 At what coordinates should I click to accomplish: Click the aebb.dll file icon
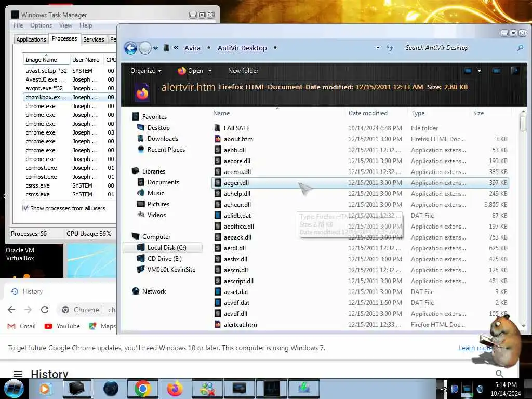click(218, 150)
